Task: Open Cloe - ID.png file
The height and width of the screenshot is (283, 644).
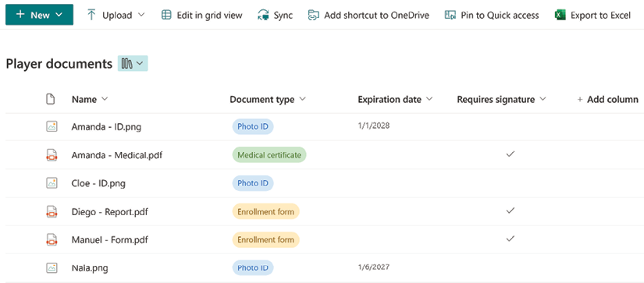Action: pyautogui.click(x=98, y=183)
